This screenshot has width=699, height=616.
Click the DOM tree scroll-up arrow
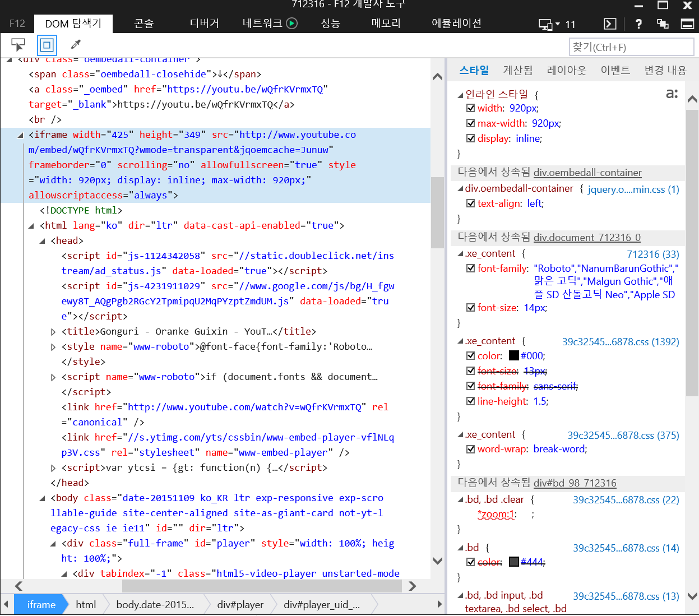click(x=438, y=77)
